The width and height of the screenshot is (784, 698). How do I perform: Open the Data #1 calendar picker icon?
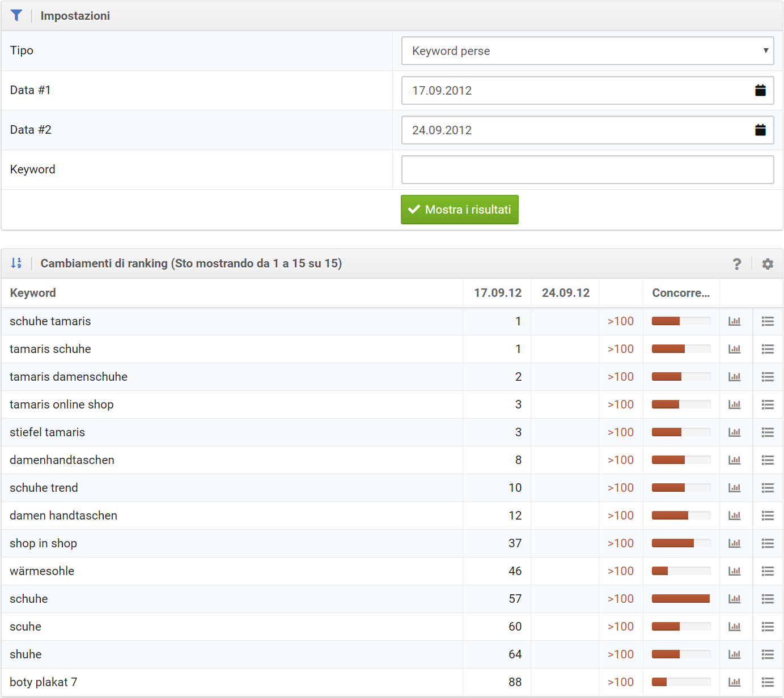(x=760, y=90)
